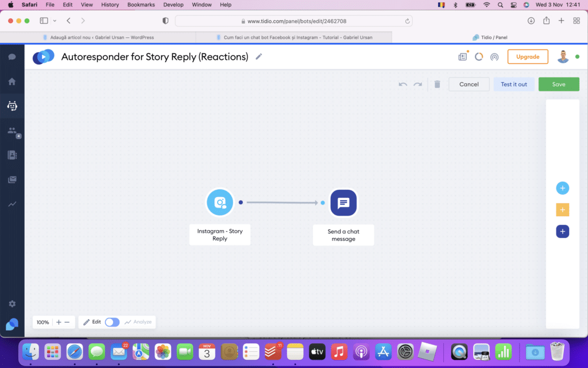Expand the Safari sidebar dropdown chevron

click(x=55, y=21)
